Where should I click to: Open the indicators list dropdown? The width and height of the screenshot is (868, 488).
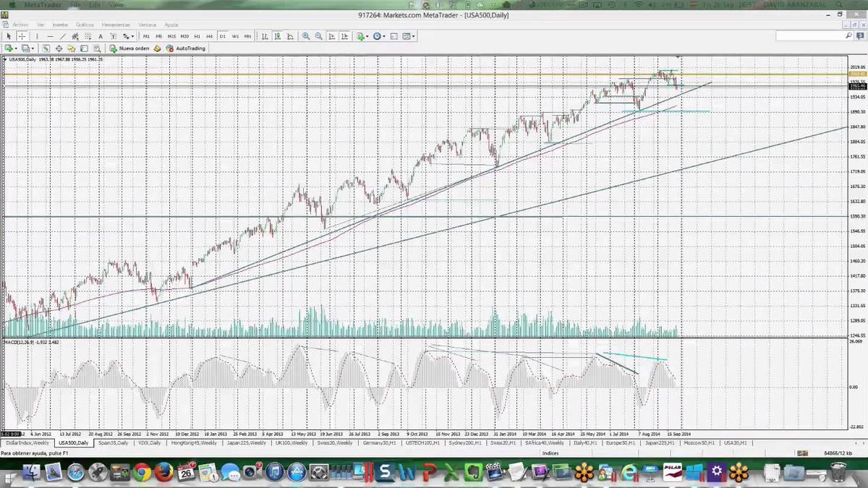(362, 36)
